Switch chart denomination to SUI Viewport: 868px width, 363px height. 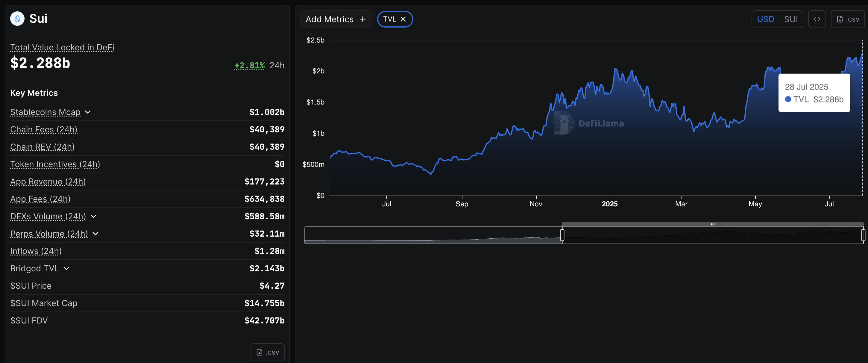[x=790, y=19]
